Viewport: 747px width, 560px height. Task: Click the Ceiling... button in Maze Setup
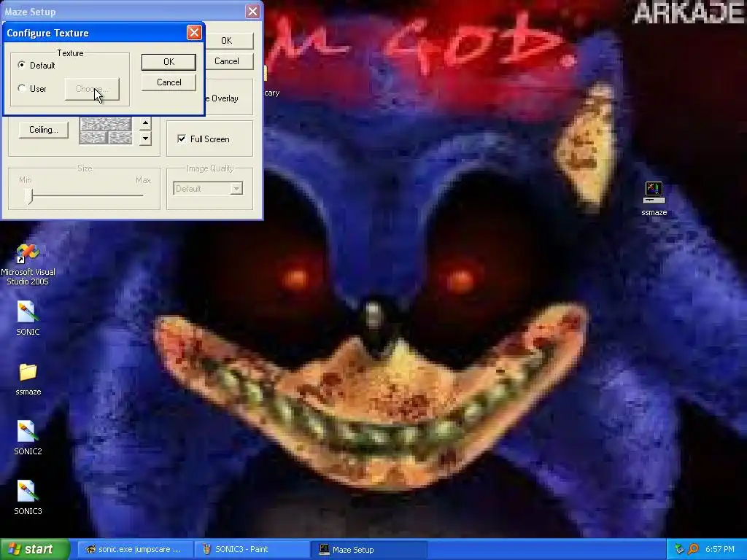point(43,130)
